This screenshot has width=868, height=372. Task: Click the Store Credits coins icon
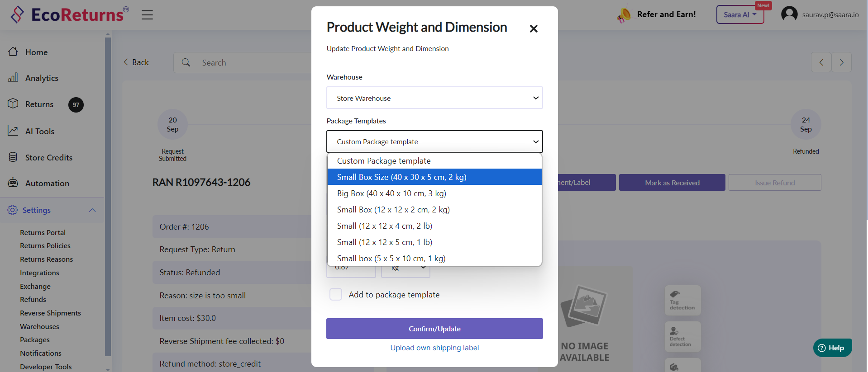(x=13, y=157)
